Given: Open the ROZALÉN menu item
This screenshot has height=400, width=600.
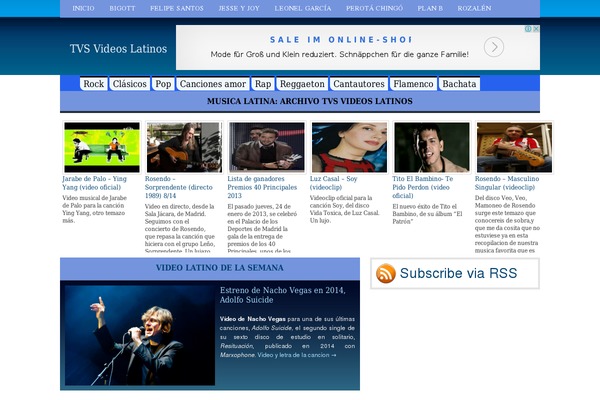Looking at the screenshot, I should [474, 8].
